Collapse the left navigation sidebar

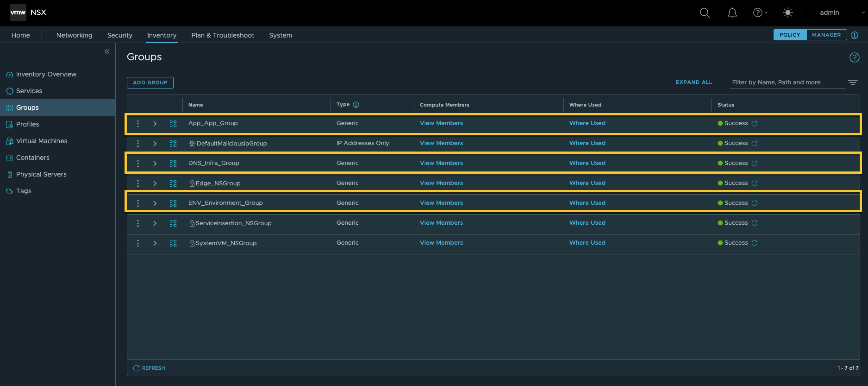pos(107,51)
